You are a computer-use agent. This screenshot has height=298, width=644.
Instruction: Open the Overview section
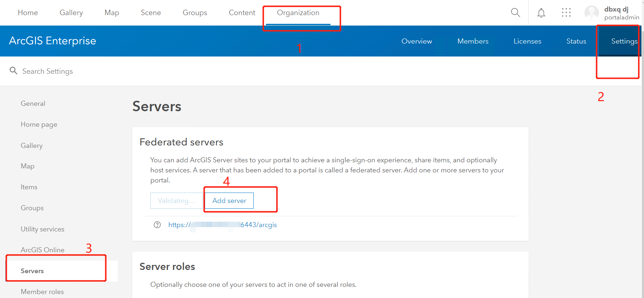(417, 41)
